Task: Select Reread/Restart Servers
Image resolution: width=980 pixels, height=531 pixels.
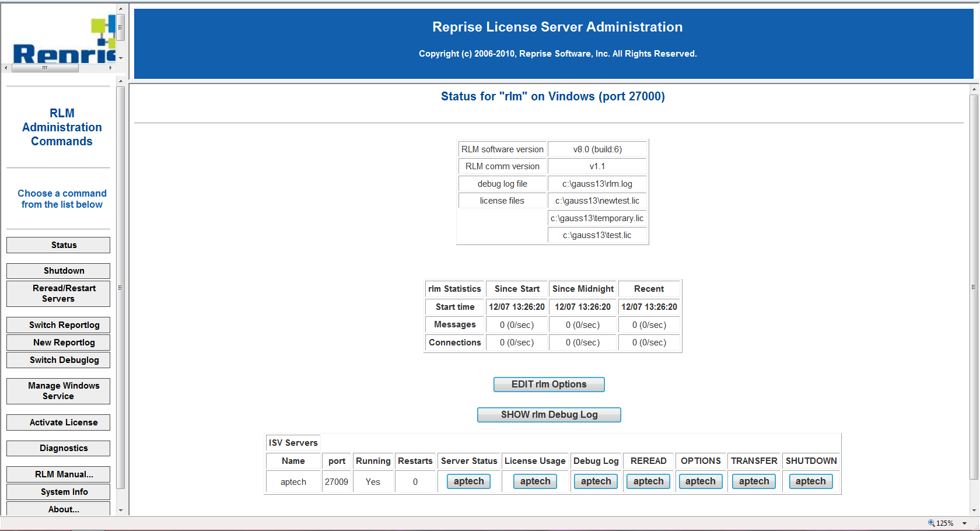Action: coord(58,294)
